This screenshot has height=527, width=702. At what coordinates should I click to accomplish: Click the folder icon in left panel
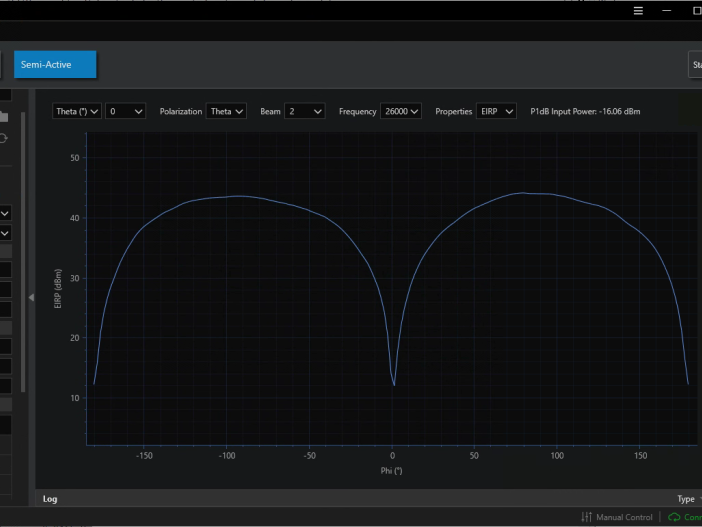point(4,117)
